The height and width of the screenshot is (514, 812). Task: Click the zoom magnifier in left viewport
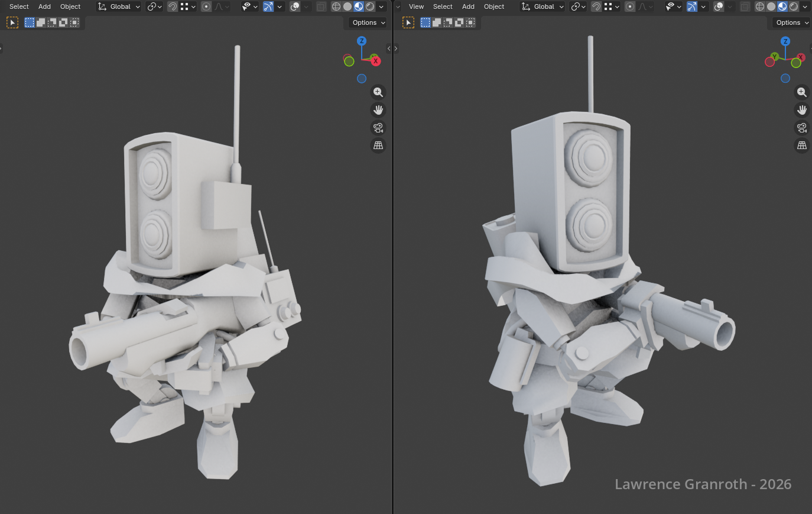(378, 92)
